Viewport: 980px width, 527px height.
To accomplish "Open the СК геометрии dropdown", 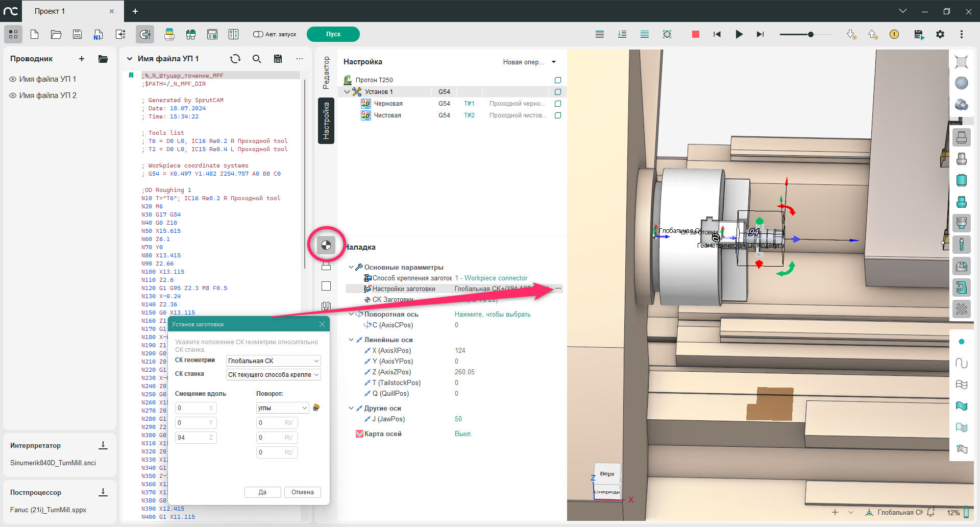I will coord(273,361).
